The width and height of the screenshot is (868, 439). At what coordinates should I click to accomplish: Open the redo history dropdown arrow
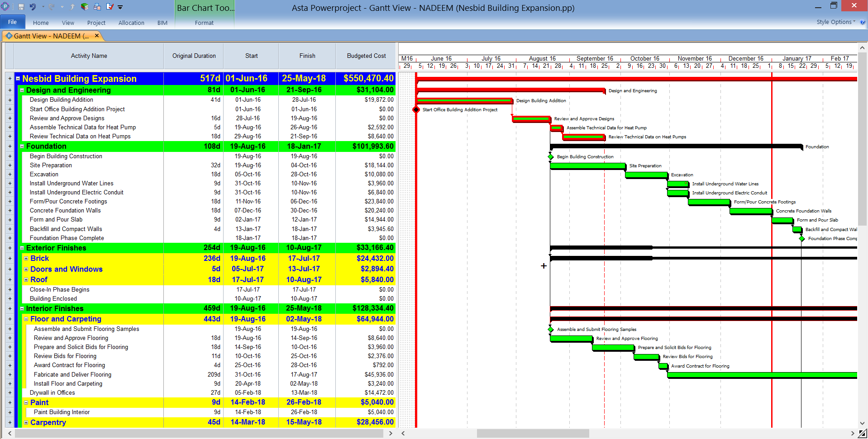(x=61, y=7)
